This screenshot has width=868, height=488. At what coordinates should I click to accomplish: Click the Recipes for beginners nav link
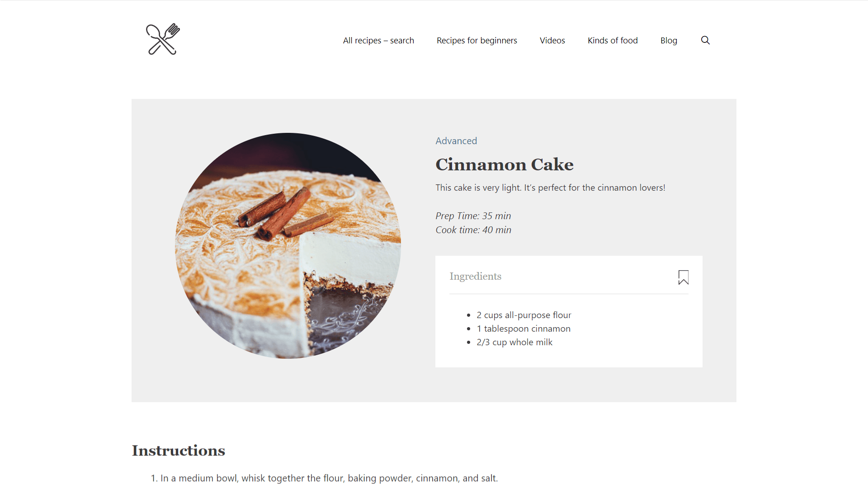click(x=477, y=40)
